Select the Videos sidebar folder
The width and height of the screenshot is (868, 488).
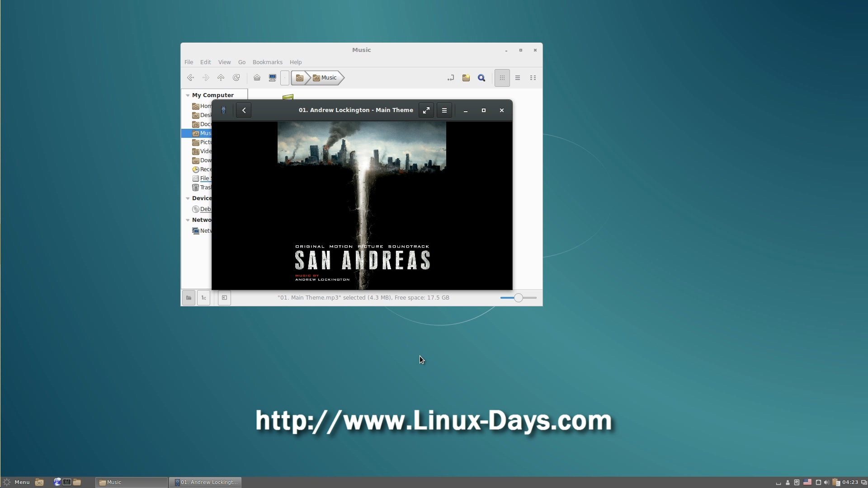(202, 151)
